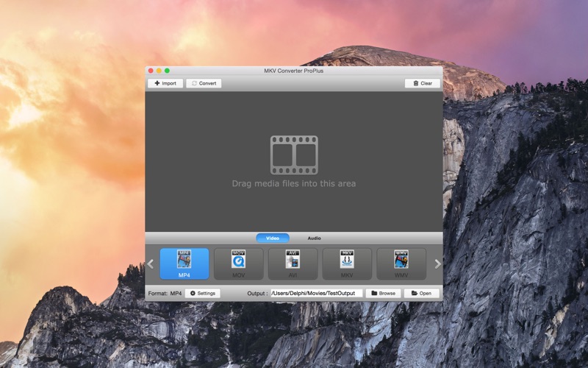Clear the file list with Clear
588x368 pixels.
point(422,83)
